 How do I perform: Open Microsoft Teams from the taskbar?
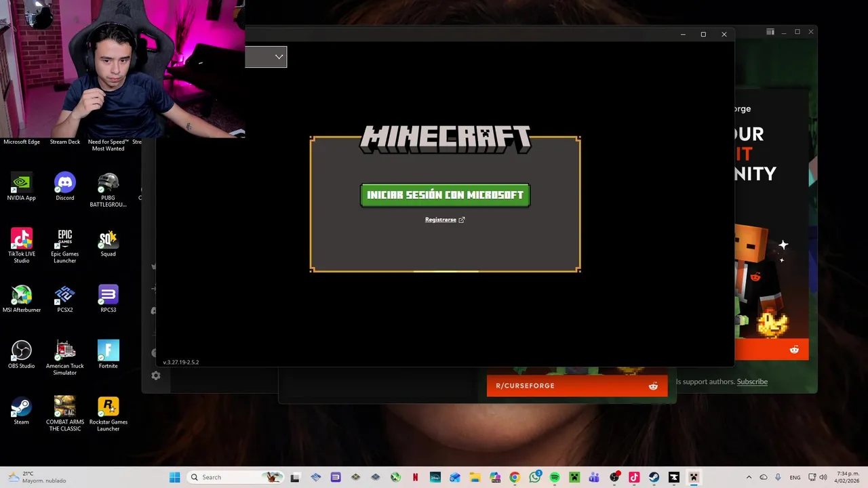point(594,477)
